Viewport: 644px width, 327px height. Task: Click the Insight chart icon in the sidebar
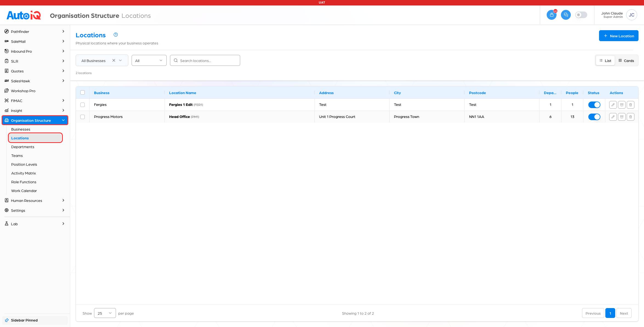7,110
